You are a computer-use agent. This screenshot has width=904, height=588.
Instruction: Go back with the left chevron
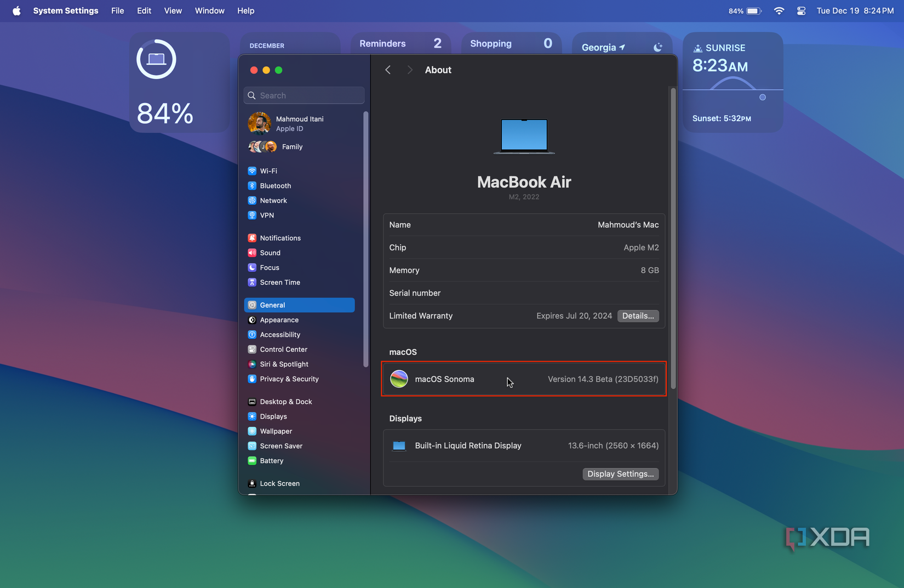pyautogui.click(x=388, y=70)
